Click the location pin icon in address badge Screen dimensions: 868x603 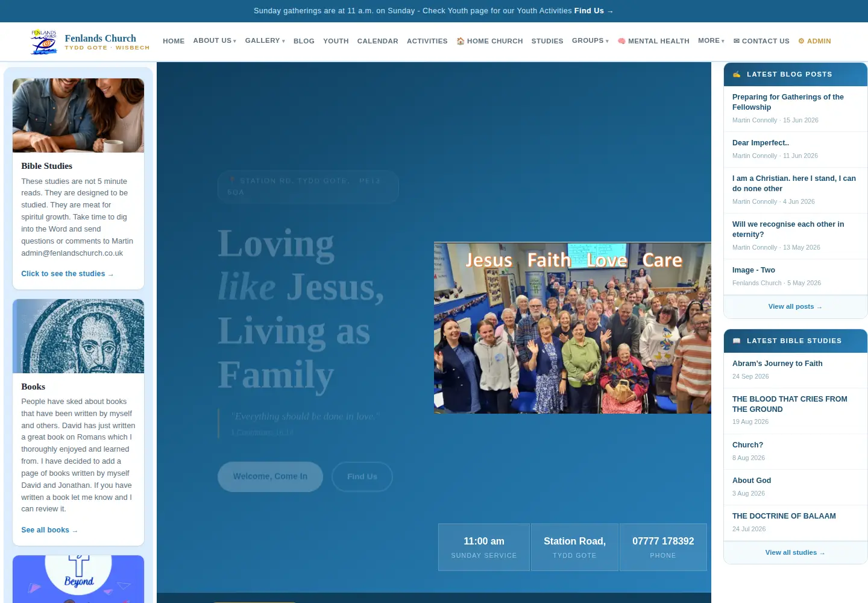pyautogui.click(x=232, y=180)
